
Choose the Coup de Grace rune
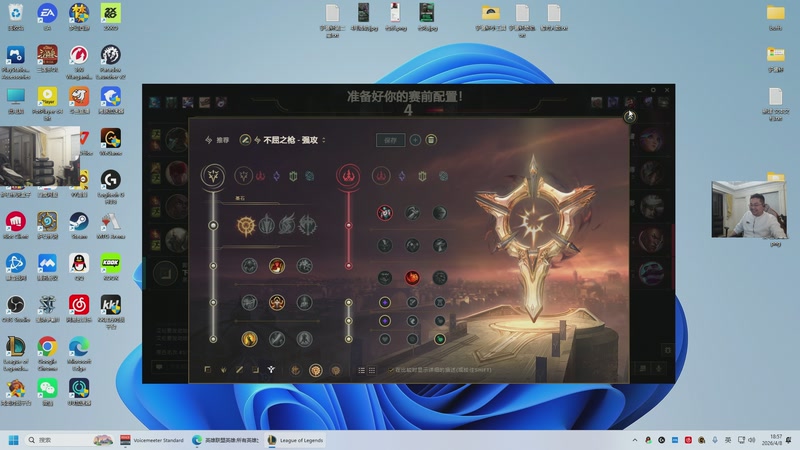pos(249,339)
